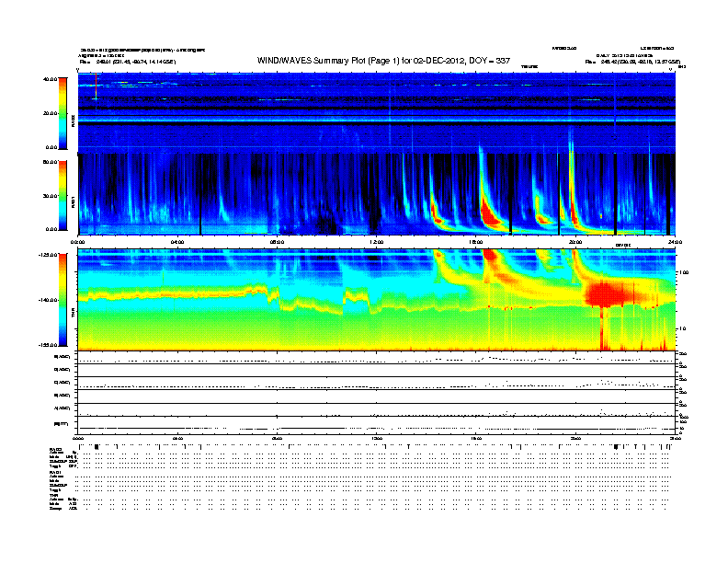The width and height of the screenshot is (728, 563).
Task: Click the large red burst after 16:00 in RAD1
Action: (x=488, y=213)
